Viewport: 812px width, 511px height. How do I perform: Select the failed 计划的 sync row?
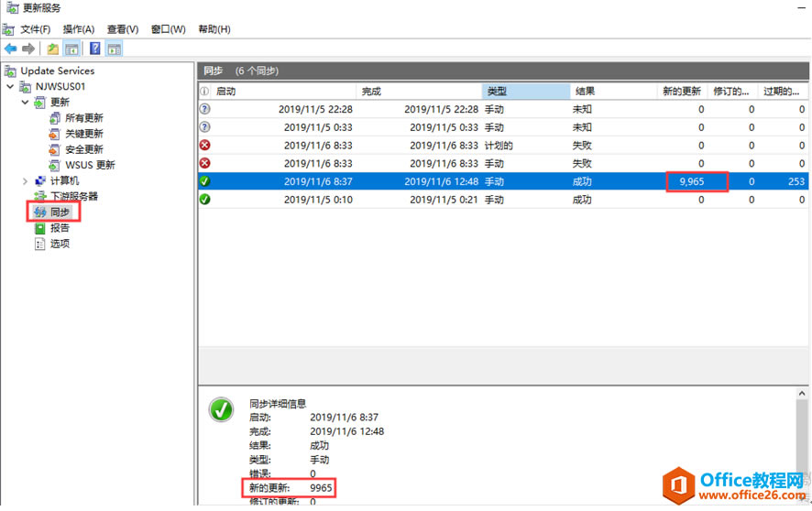(503, 146)
